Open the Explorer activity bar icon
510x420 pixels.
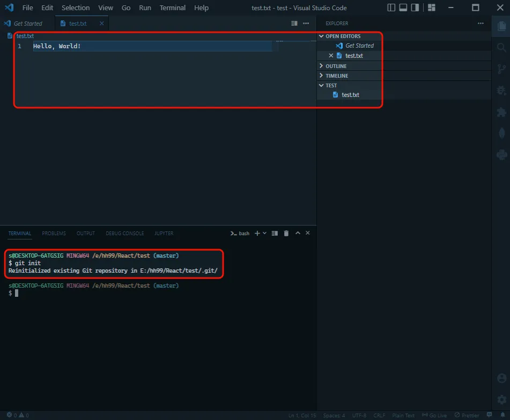point(501,26)
